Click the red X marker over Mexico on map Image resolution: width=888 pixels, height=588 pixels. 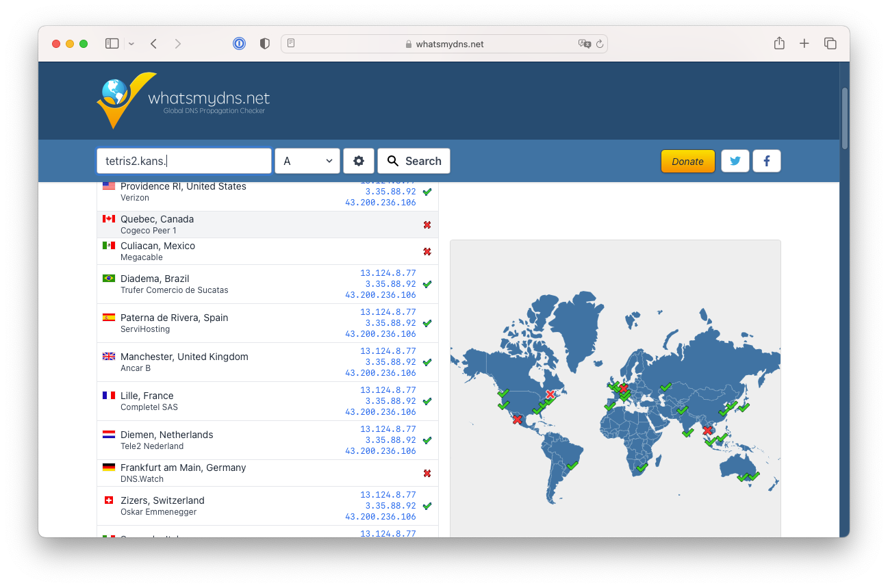click(x=517, y=419)
